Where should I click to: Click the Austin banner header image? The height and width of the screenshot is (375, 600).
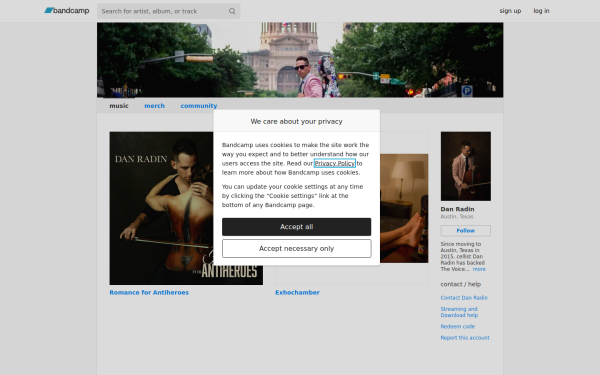tap(300, 60)
